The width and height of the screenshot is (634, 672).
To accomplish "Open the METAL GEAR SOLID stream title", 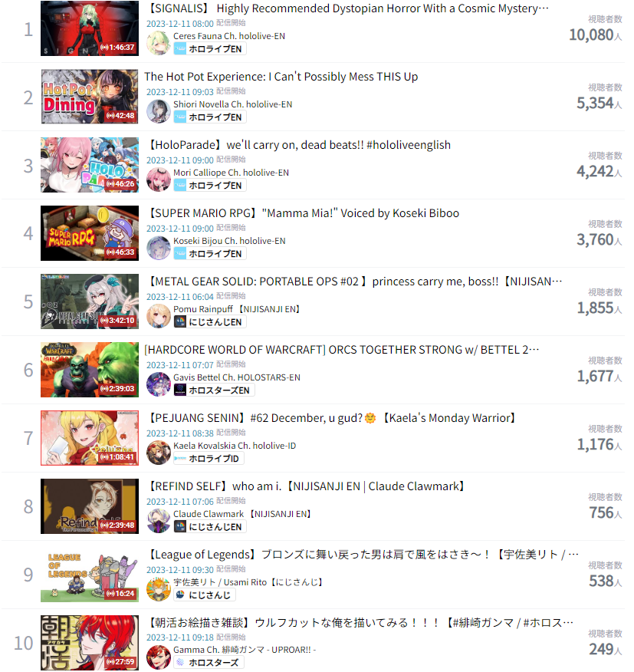I will click(x=354, y=282).
